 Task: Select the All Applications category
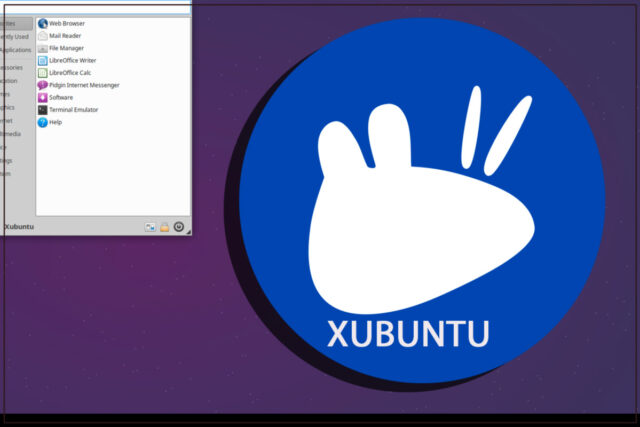[16, 50]
